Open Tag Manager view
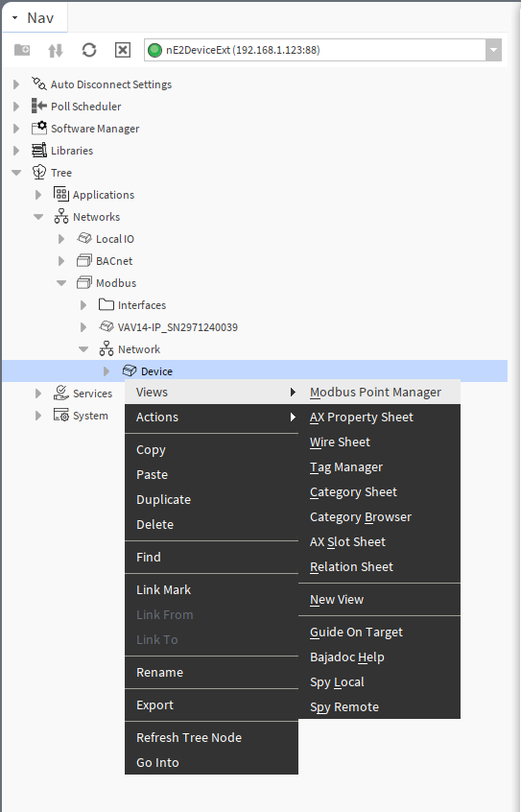 (x=379, y=466)
